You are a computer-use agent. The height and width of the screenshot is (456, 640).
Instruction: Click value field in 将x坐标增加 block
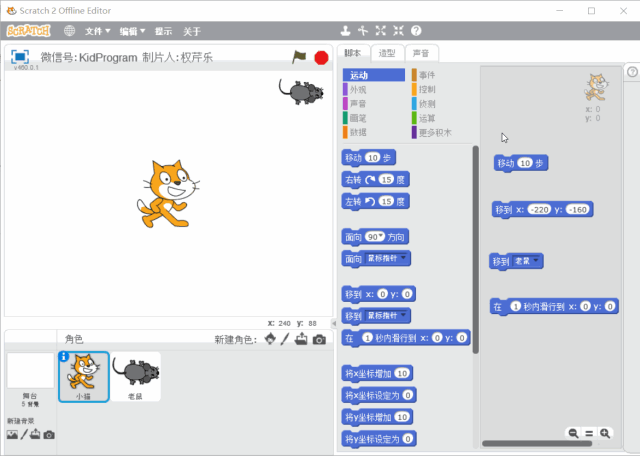[402, 373]
